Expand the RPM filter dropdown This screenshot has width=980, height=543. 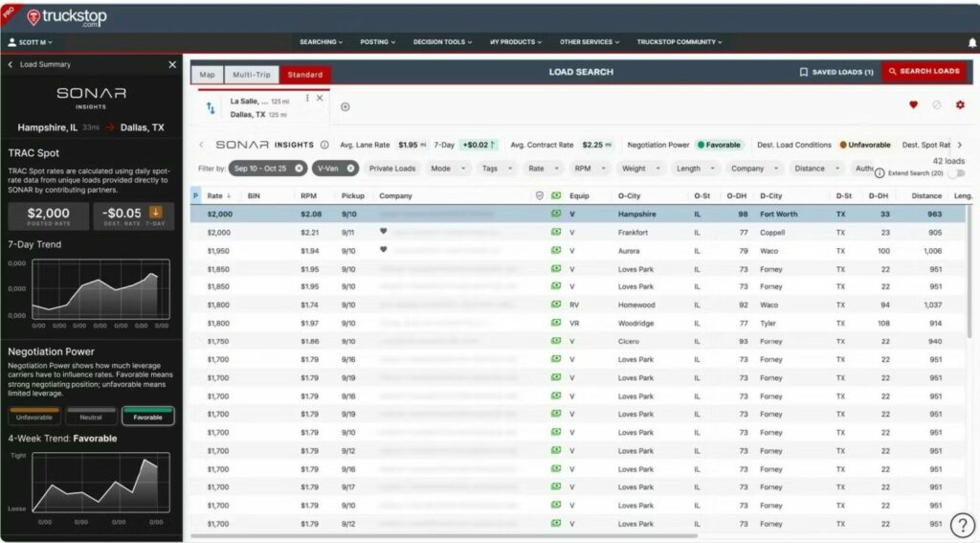pyautogui.click(x=590, y=169)
